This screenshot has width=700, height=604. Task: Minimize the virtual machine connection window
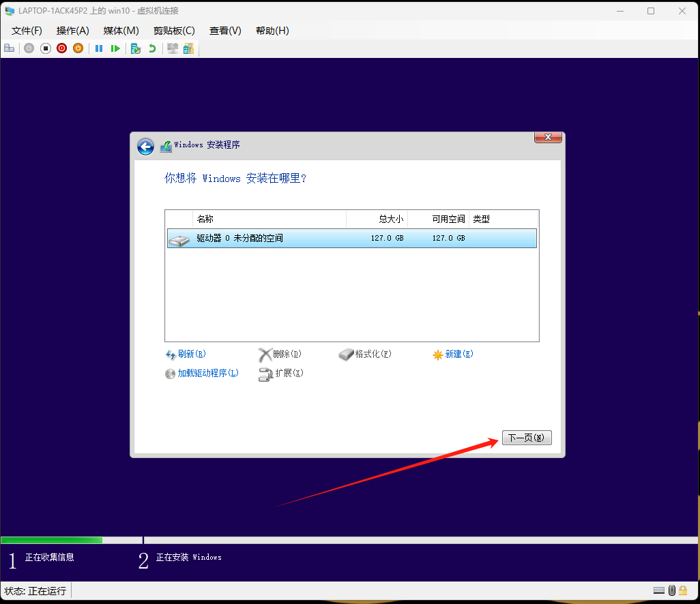click(x=620, y=11)
